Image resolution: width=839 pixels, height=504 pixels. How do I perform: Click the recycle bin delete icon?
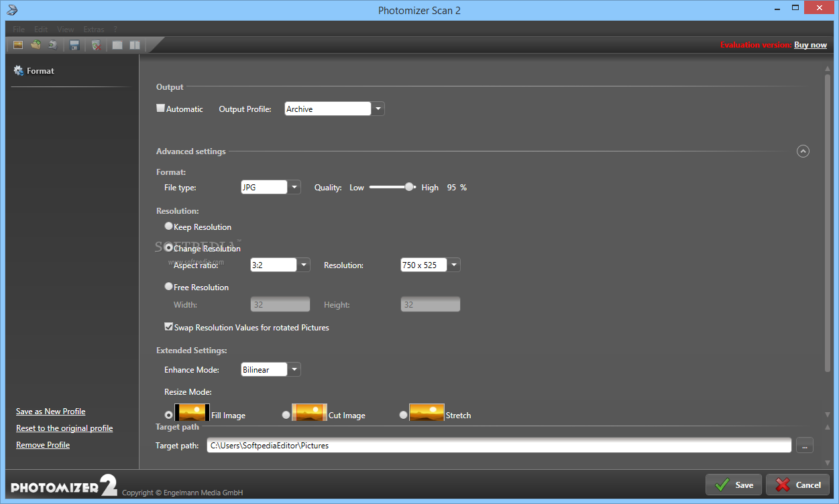[x=96, y=45]
